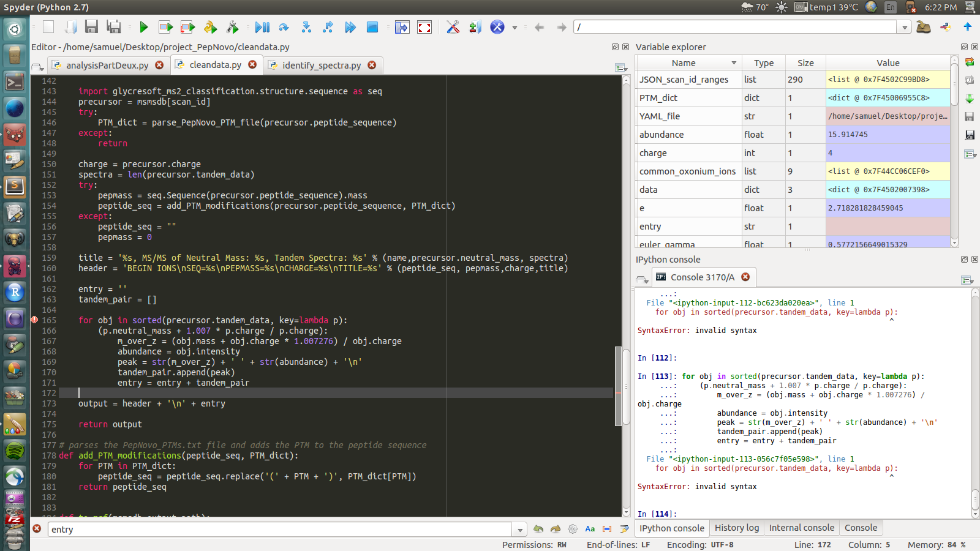Image resolution: width=980 pixels, height=551 pixels.
Task: Open the editor pane options menu
Action: (x=620, y=67)
